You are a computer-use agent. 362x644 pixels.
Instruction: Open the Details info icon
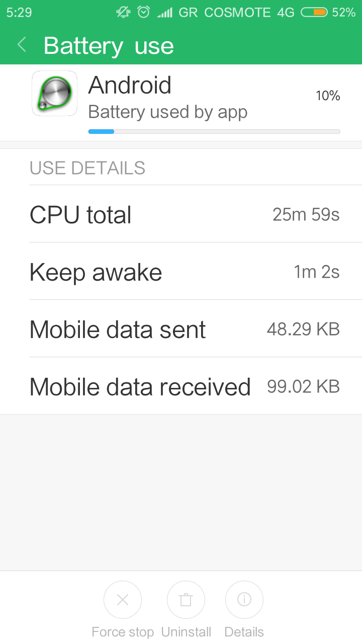244,600
